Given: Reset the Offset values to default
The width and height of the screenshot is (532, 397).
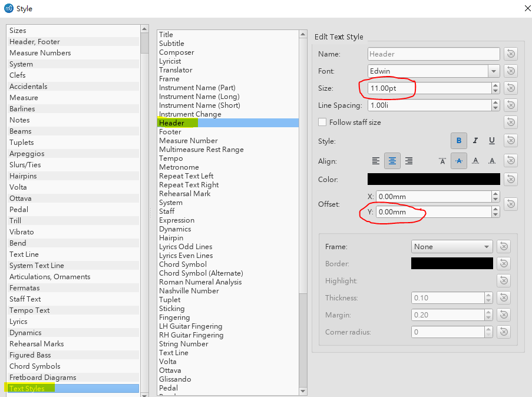Looking at the screenshot, I should point(511,204).
